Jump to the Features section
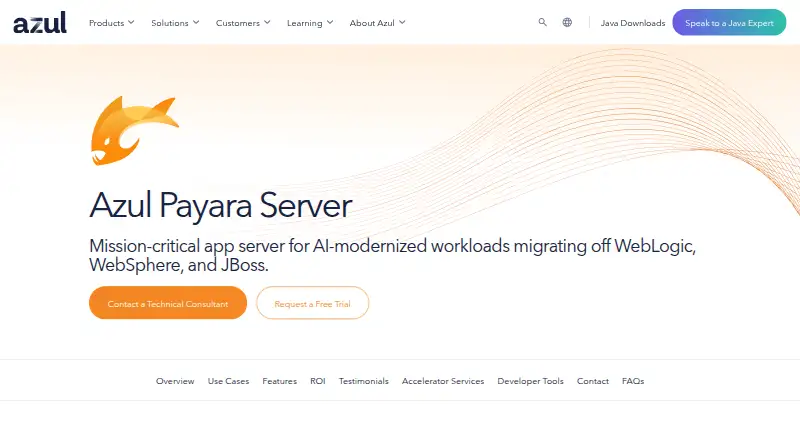 [280, 381]
